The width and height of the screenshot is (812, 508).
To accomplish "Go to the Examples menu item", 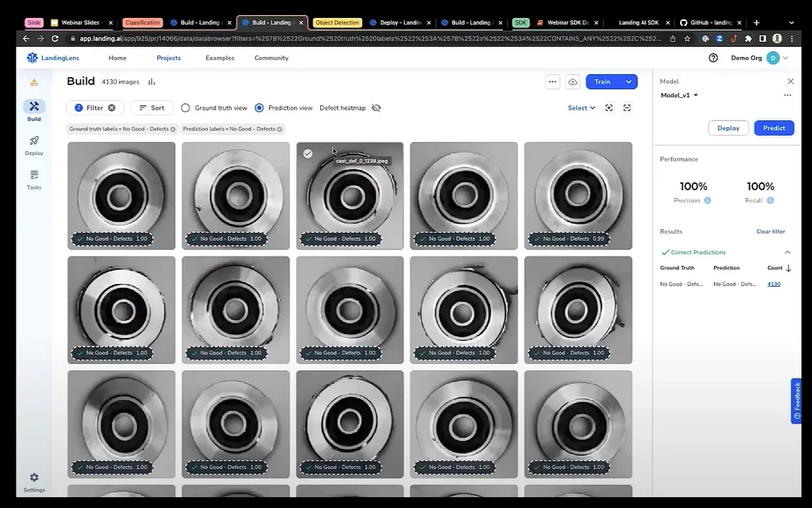I will point(219,58).
